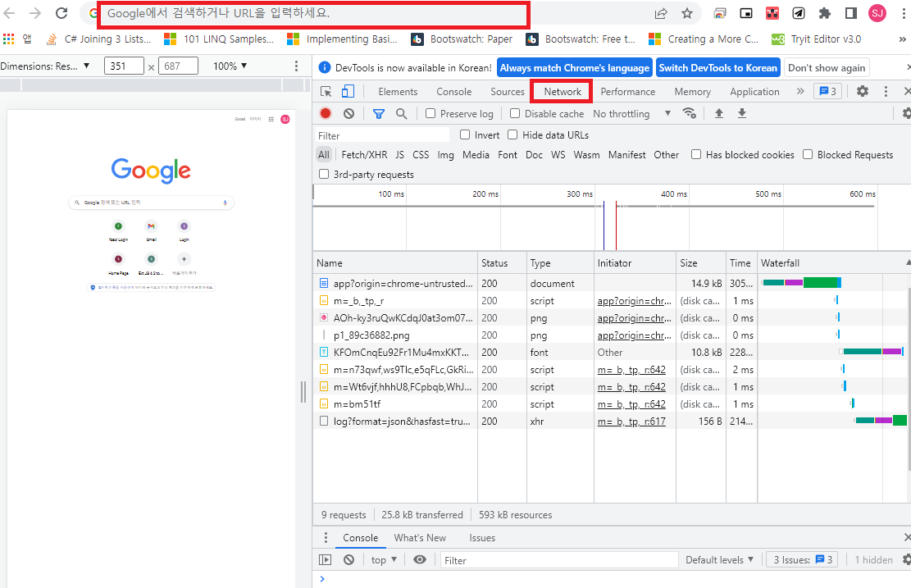The image size is (911, 588).
Task: Open the Apps grid bookmark
Action: 9,39
